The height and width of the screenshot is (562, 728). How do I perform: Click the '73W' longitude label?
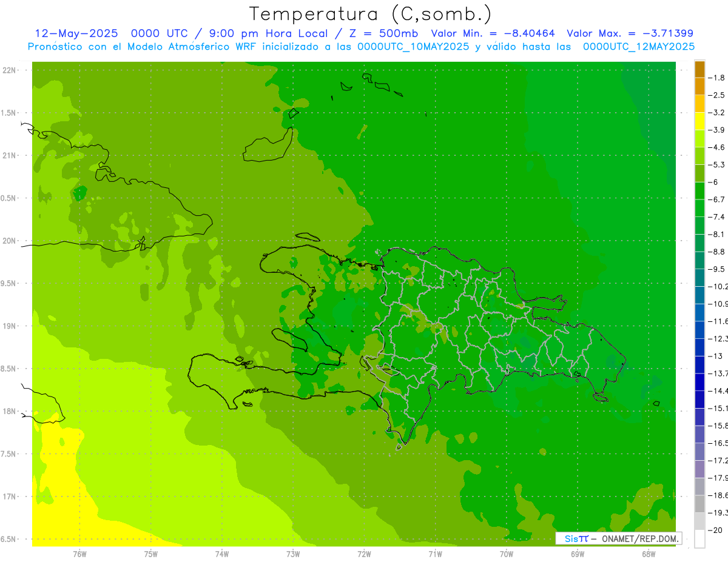point(293,554)
